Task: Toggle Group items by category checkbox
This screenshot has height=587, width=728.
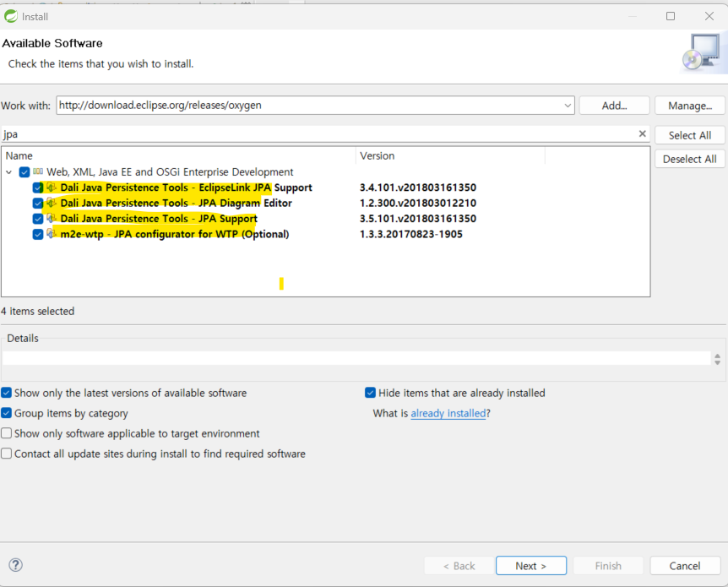Action: [x=7, y=413]
